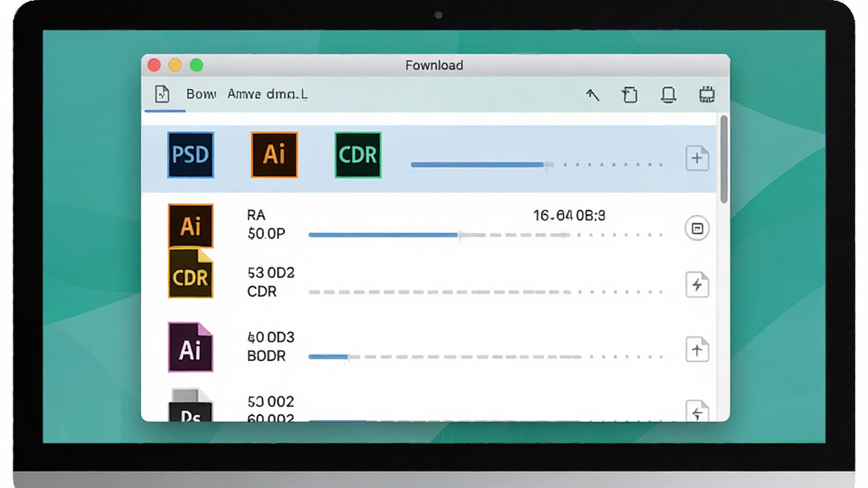Click the round button in the RA row
The height and width of the screenshot is (488, 868).
pyautogui.click(x=697, y=229)
